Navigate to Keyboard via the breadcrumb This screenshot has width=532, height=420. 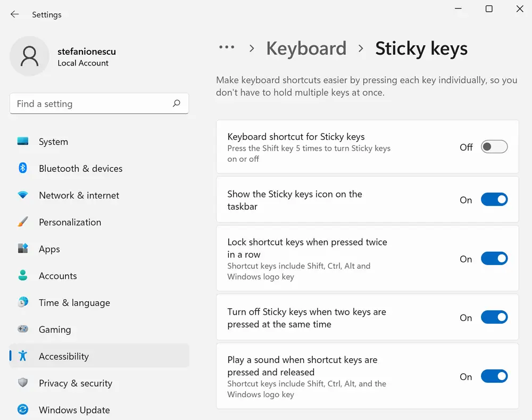[x=306, y=48]
